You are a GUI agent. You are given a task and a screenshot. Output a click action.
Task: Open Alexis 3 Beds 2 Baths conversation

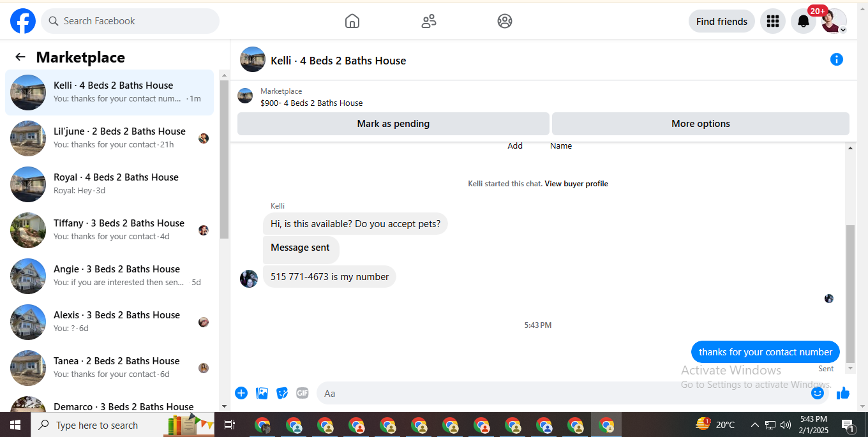coord(109,322)
